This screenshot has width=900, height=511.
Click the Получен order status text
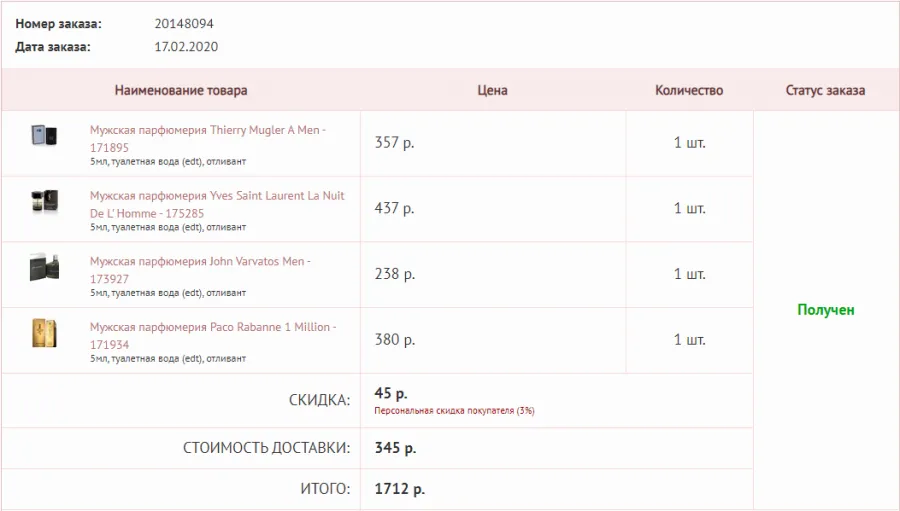pyautogui.click(x=825, y=310)
